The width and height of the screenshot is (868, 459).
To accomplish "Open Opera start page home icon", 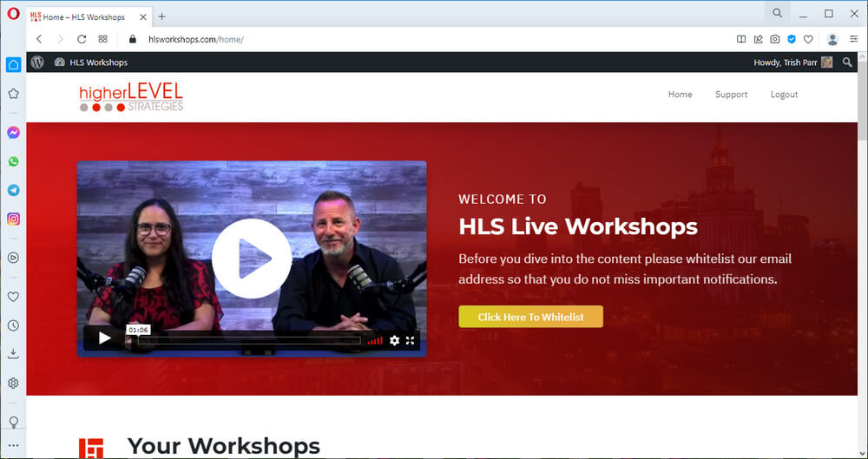I will [x=13, y=65].
